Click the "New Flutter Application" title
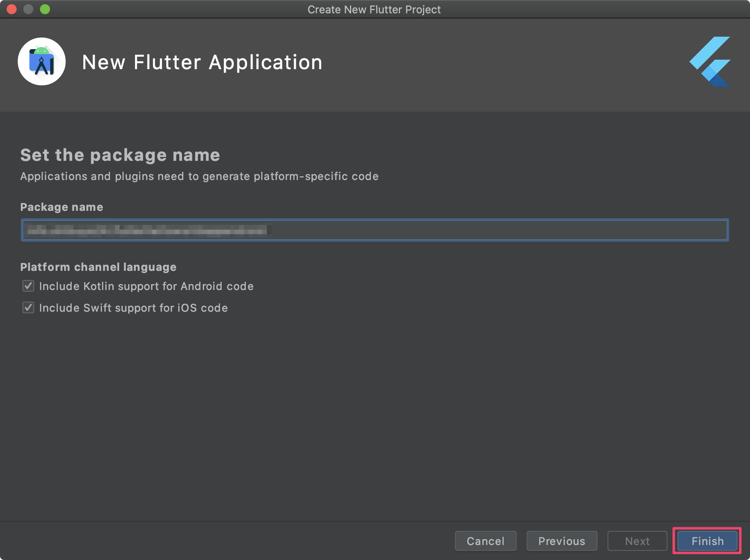This screenshot has width=750, height=560. (202, 62)
